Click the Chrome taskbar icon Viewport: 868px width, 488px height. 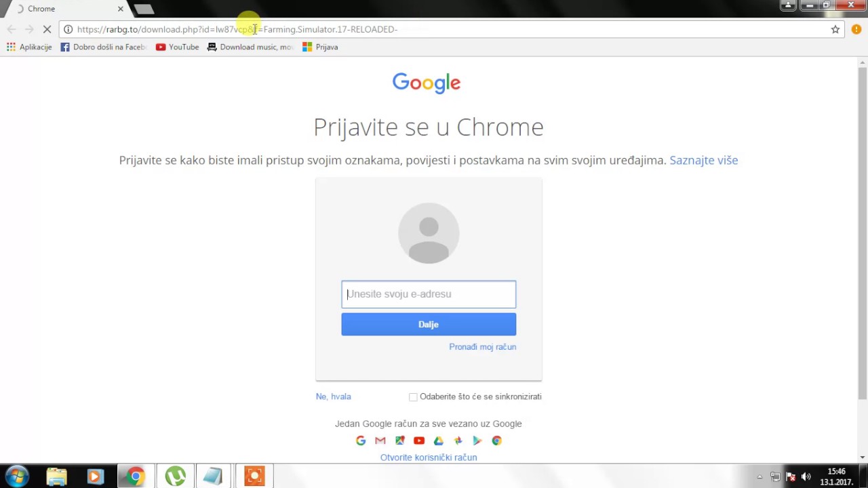[135, 476]
